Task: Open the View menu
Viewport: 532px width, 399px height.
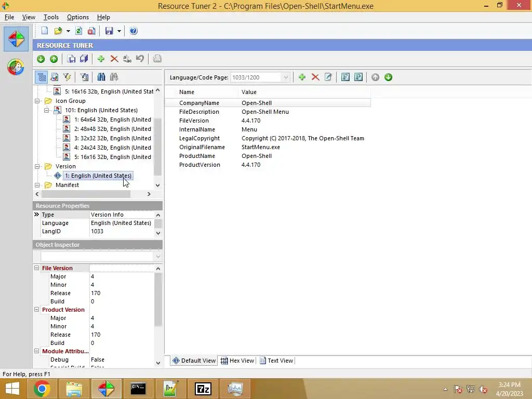Action: 29,17
